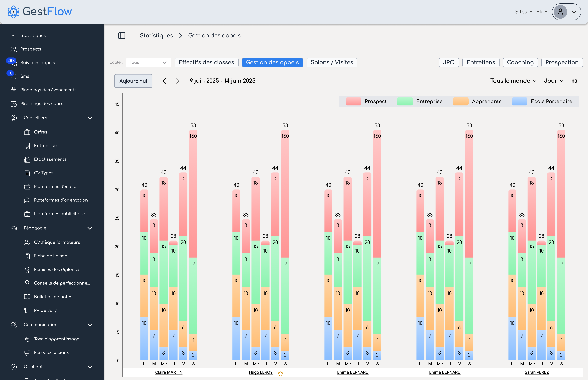The width and height of the screenshot is (588, 380).
Task: Open Plannings des évènements calendar item
Action: 48,90
